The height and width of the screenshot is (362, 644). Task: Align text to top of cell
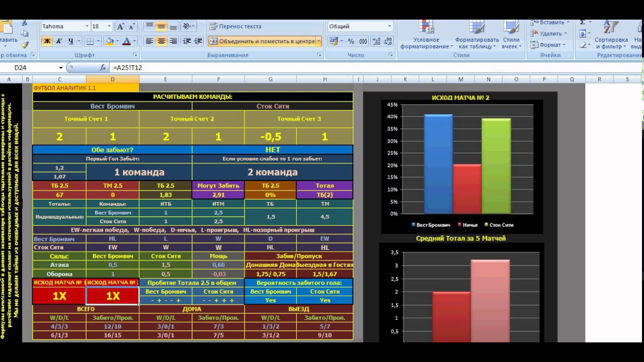coord(149,26)
